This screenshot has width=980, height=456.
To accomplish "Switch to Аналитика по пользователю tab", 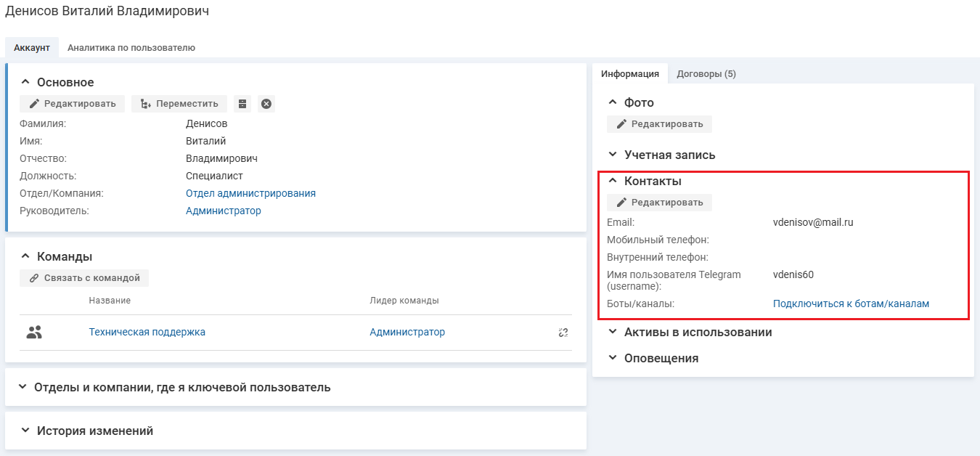I will click(x=131, y=48).
